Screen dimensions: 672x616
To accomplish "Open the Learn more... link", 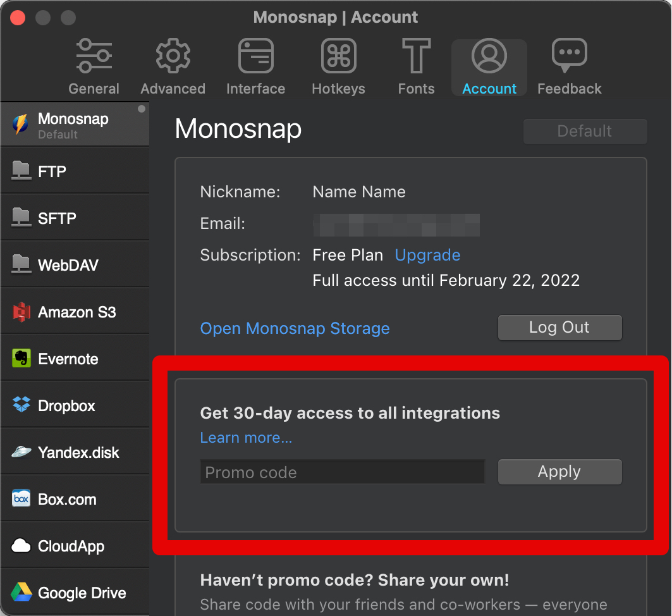I will point(246,438).
